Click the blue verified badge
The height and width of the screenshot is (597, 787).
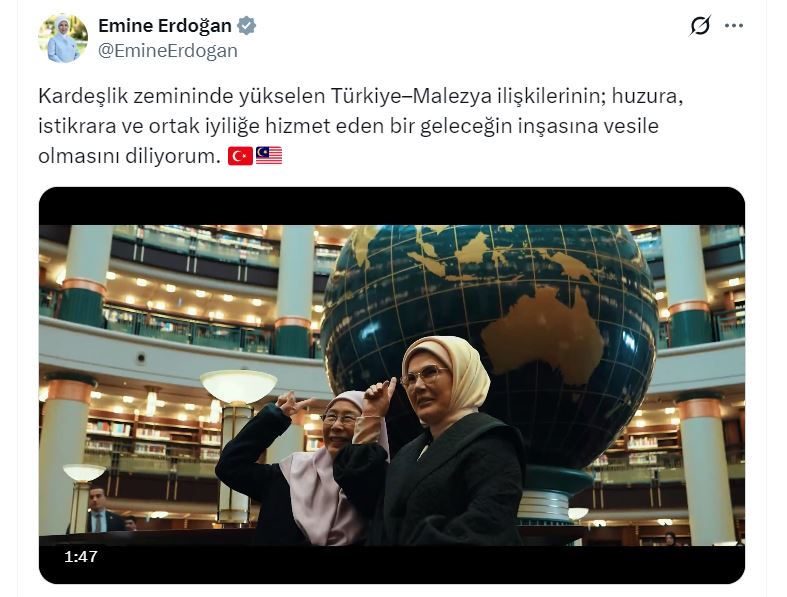tap(246, 26)
